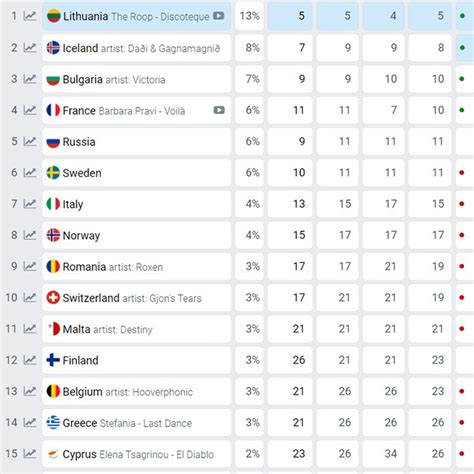The width and height of the screenshot is (474, 474).
Task: Open the Sweden country row
Action: click(136, 173)
